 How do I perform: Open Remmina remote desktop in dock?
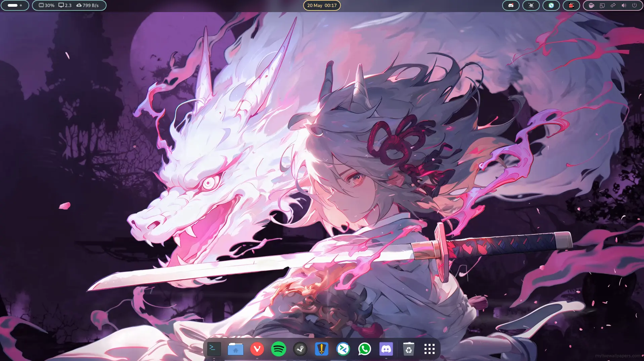pyautogui.click(x=343, y=349)
